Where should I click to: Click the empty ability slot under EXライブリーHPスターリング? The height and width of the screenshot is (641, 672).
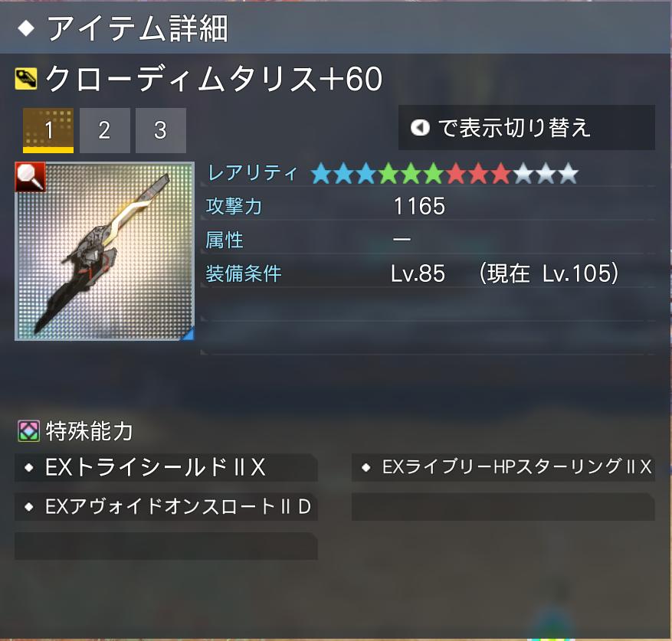pyautogui.click(x=503, y=507)
